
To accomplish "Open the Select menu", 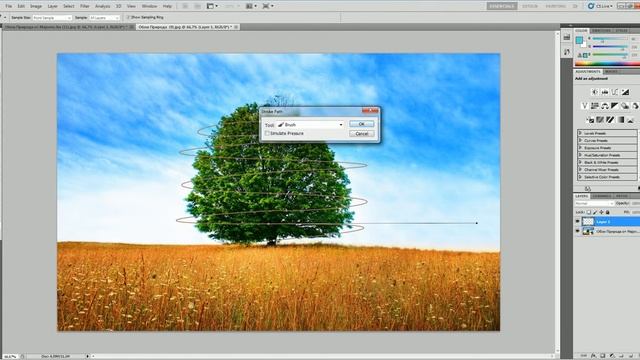I will pos(69,6).
